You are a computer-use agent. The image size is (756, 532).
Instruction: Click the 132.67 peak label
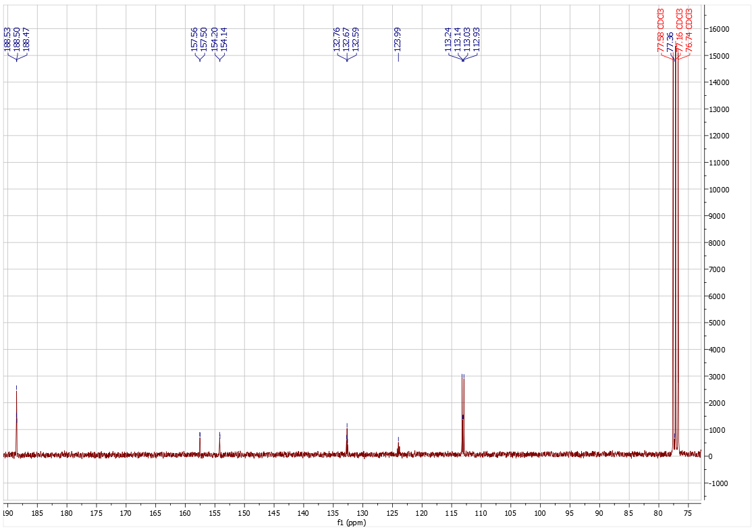[346, 40]
